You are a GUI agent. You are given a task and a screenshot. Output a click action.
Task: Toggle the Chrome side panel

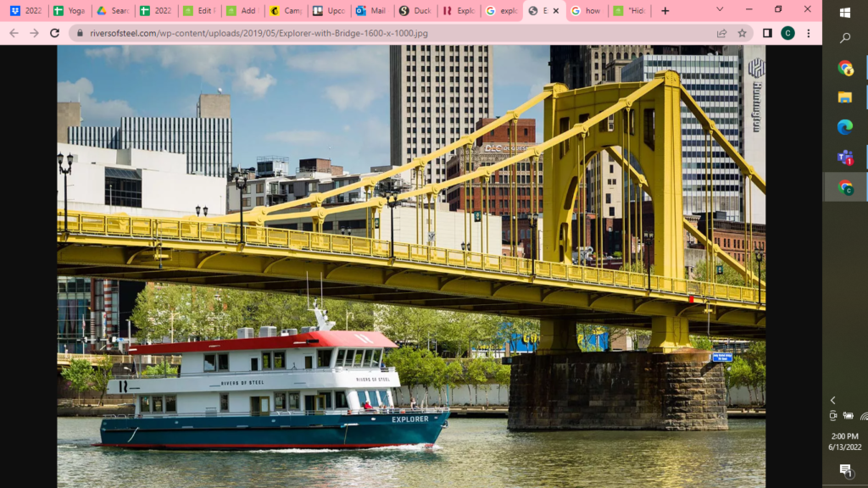click(767, 33)
